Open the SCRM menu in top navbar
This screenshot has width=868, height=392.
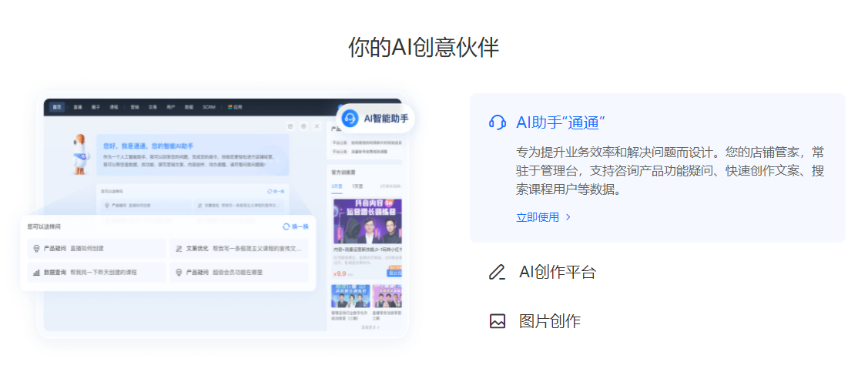click(x=209, y=107)
